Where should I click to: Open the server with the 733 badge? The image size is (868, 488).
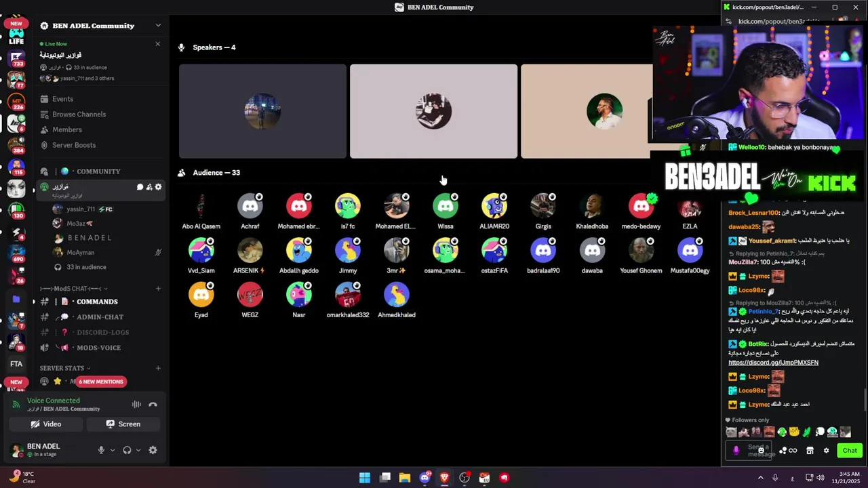(16, 59)
